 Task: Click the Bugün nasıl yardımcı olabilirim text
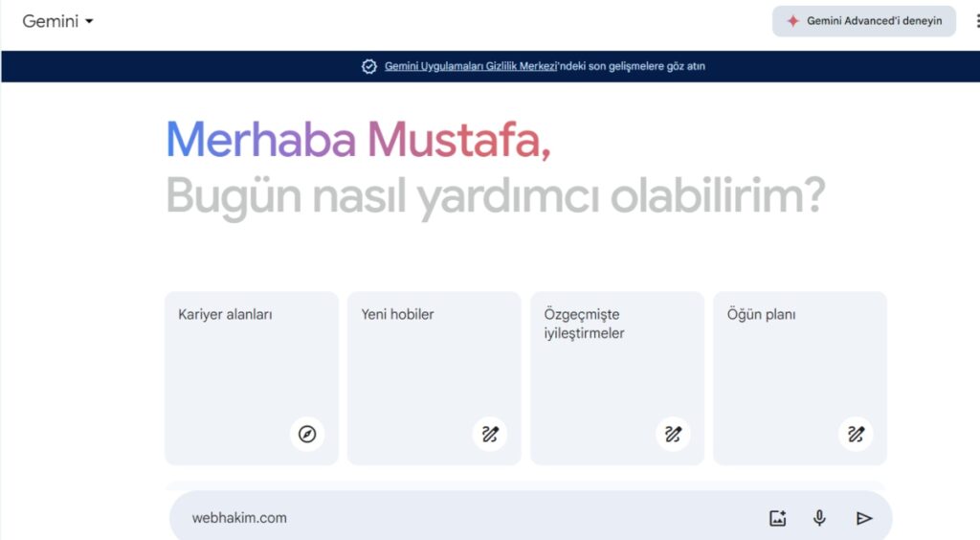pos(495,196)
